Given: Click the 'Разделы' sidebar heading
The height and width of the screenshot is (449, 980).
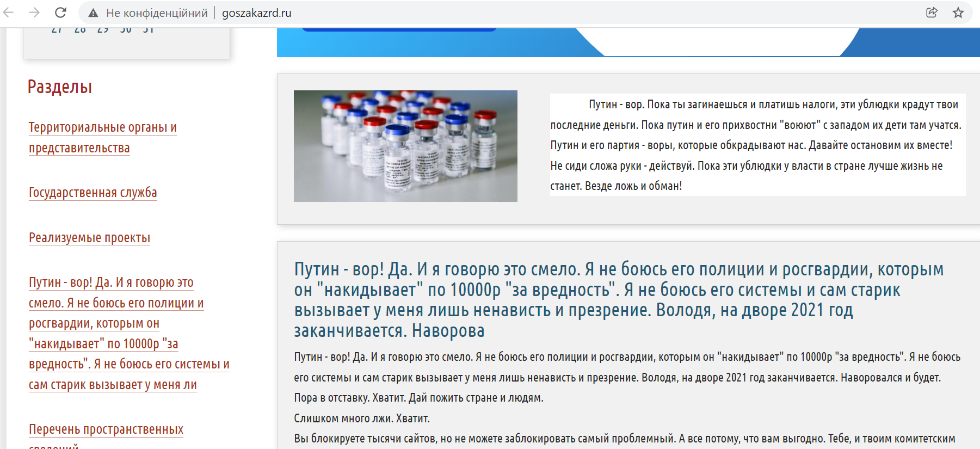Looking at the screenshot, I should pos(60,87).
